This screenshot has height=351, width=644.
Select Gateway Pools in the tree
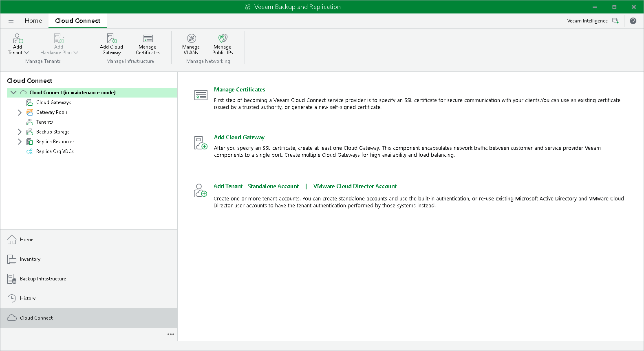click(52, 112)
